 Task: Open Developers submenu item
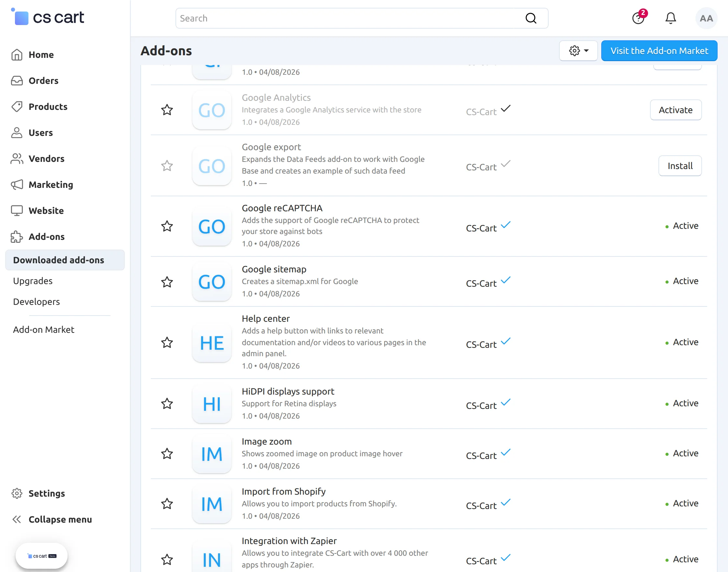coord(36,301)
